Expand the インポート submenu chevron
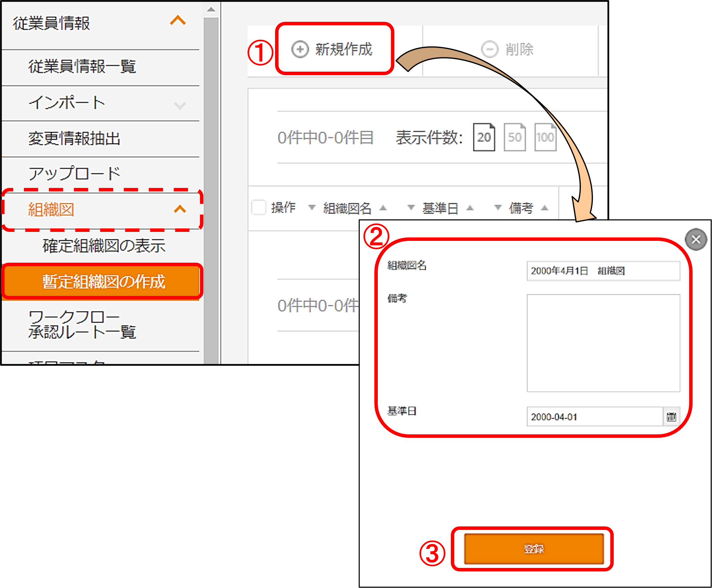Image resolution: width=712 pixels, height=588 pixels. [x=180, y=105]
